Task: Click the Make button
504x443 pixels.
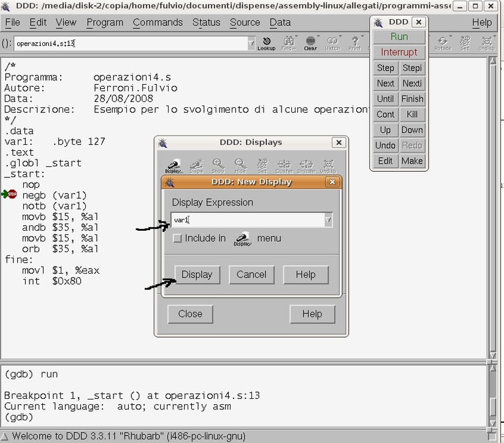Action: tap(413, 161)
